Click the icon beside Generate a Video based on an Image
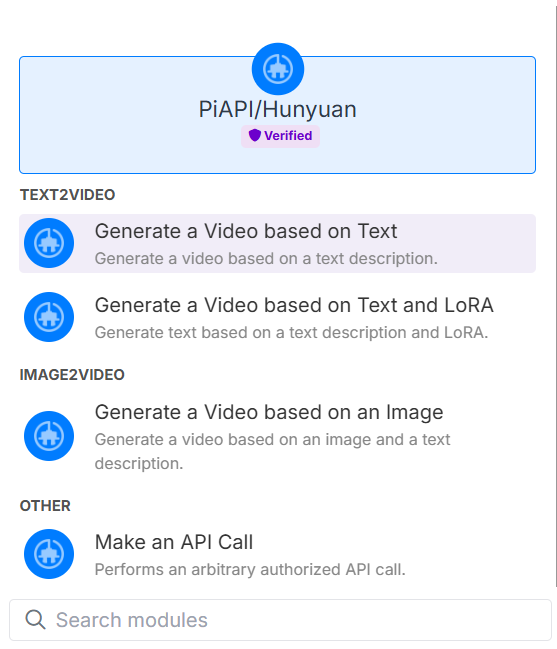Viewport: 557px width, 649px height. tap(49, 436)
